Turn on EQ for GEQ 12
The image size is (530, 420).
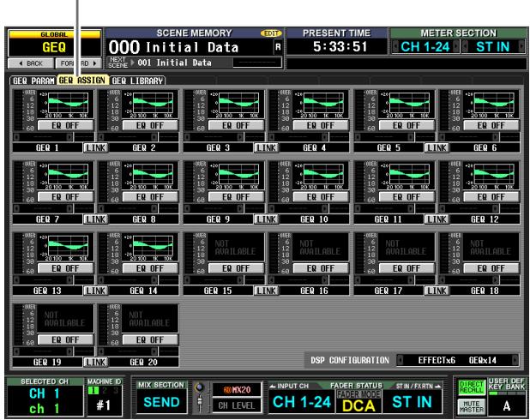491,197
